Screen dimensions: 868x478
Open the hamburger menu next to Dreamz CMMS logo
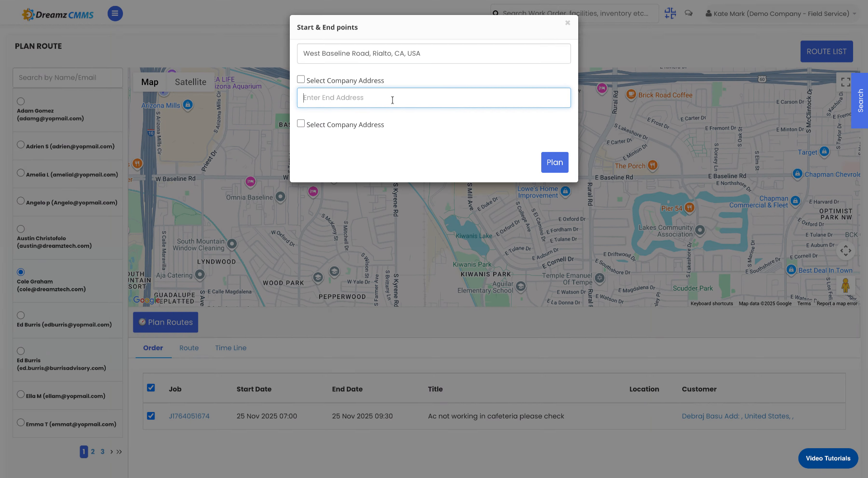[x=115, y=14]
